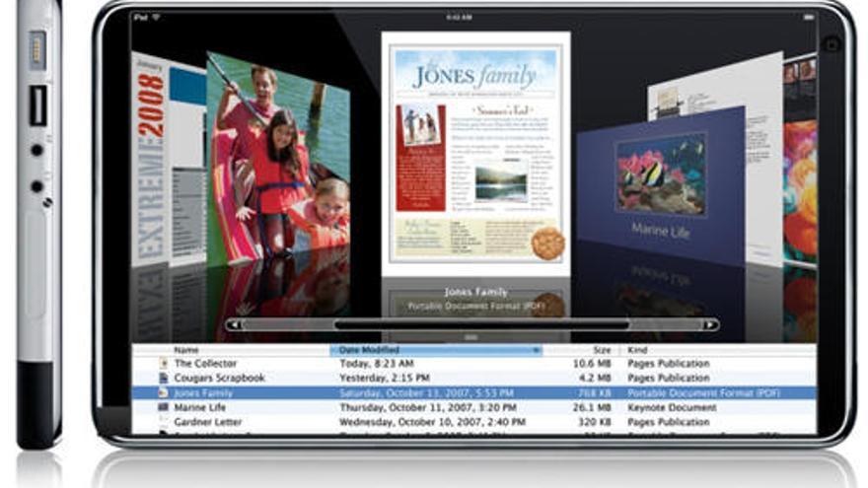Screen dimensions: 868x488
Task: Click Marine Life Keynote file icon
Action: (163, 407)
